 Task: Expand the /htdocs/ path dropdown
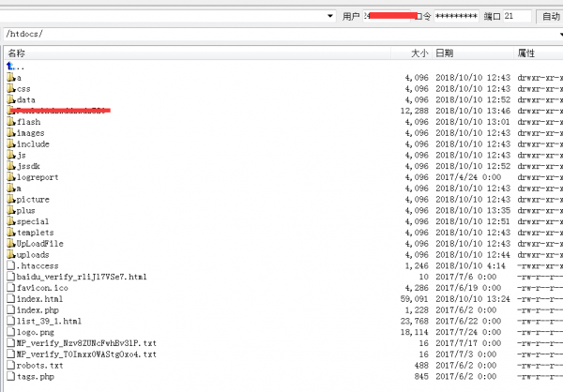pos(555,35)
